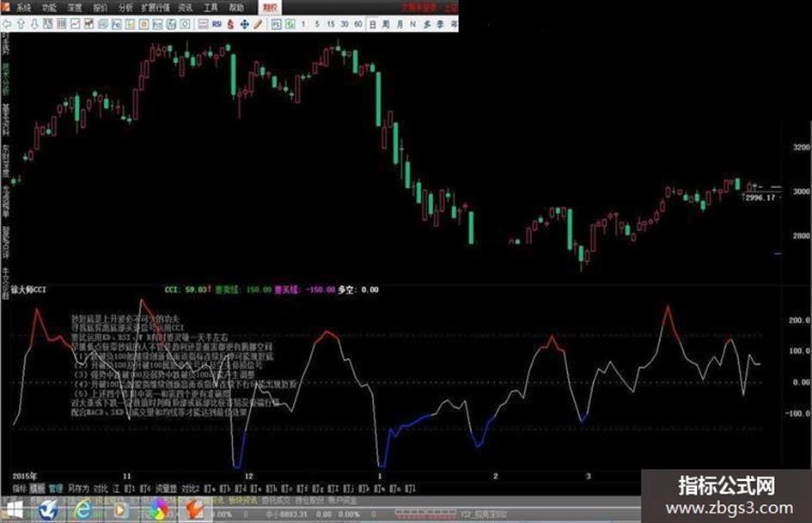Open the media player taskbar icon

pyautogui.click(x=119, y=511)
